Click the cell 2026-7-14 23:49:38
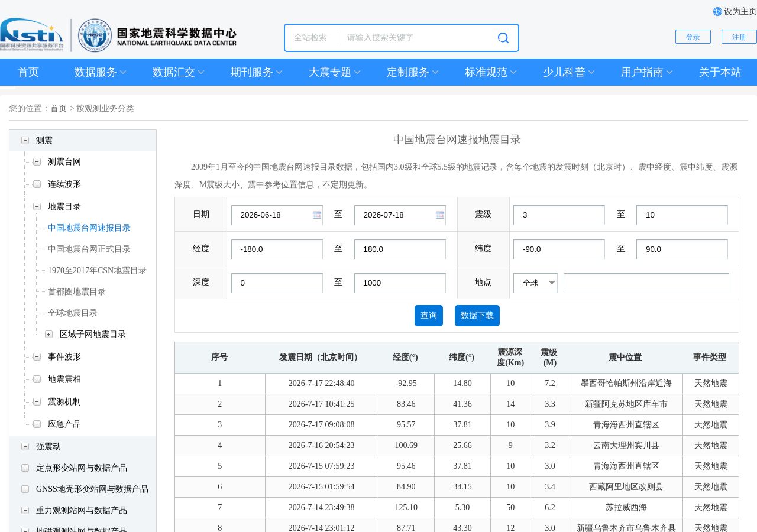This screenshot has width=757, height=532. (x=322, y=508)
